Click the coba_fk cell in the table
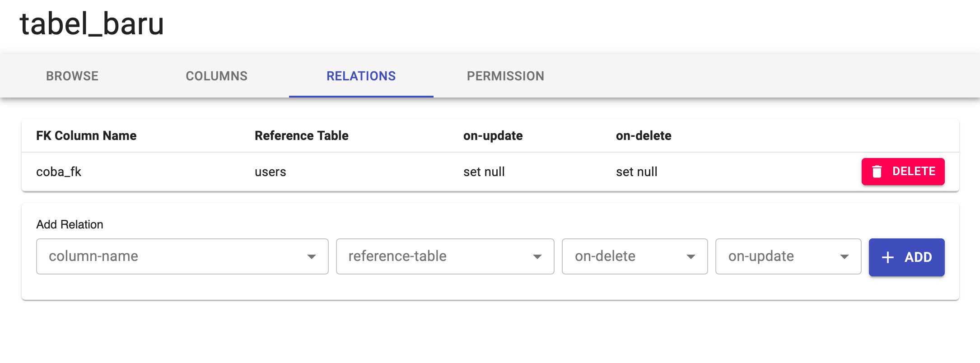This screenshot has width=980, height=363. (x=59, y=172)
